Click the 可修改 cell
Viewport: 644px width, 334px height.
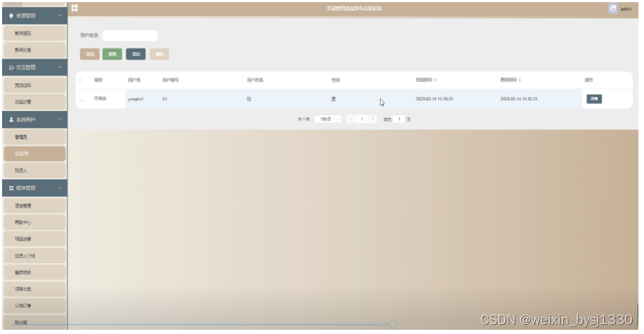coord(100,98)
